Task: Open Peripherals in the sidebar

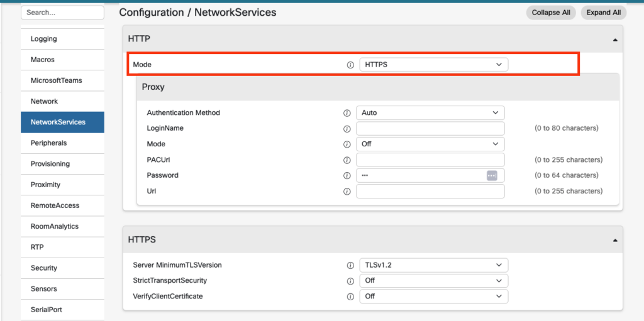Action: pyautogui.click(x=62, y=143)
